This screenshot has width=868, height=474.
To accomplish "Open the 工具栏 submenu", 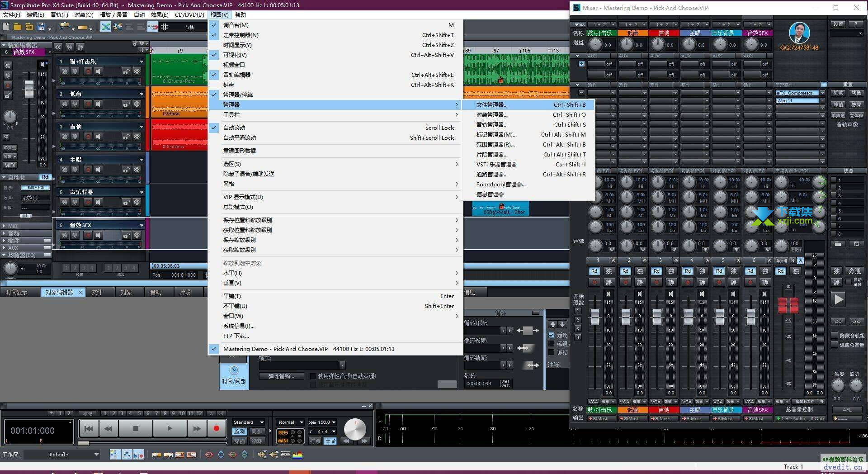I will 335,114.
